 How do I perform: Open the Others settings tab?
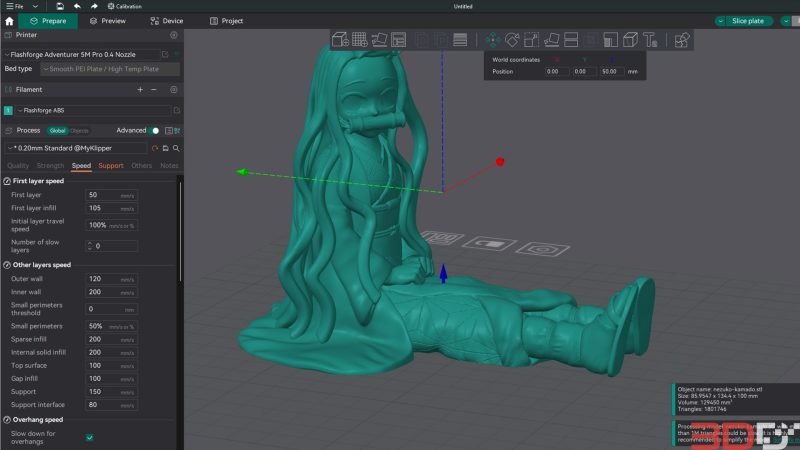coord(141,165)
